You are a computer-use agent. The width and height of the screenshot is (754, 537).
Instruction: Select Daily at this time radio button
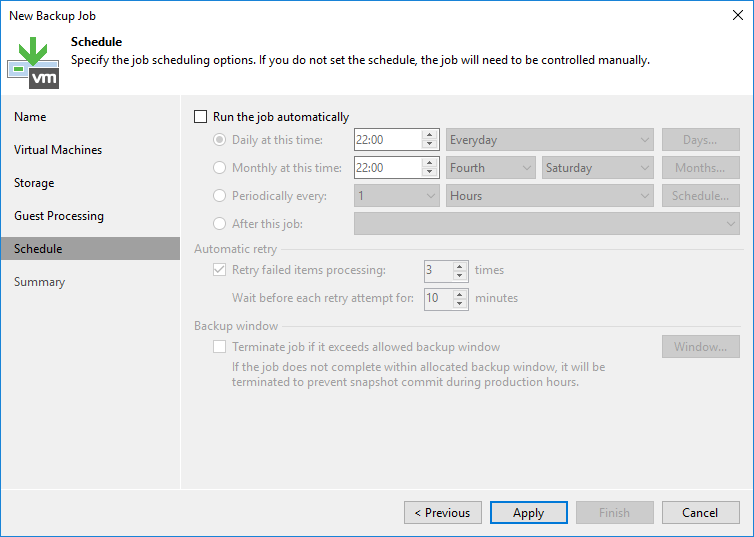pyautogui.click(x=220, y=140)
